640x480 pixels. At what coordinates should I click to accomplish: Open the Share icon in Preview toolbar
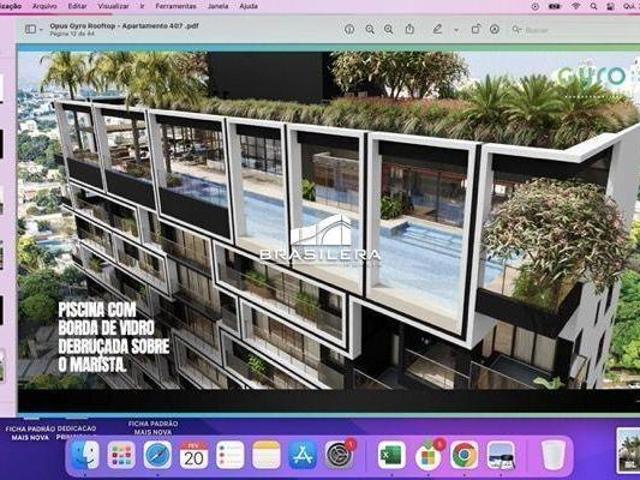click(409, 29)
